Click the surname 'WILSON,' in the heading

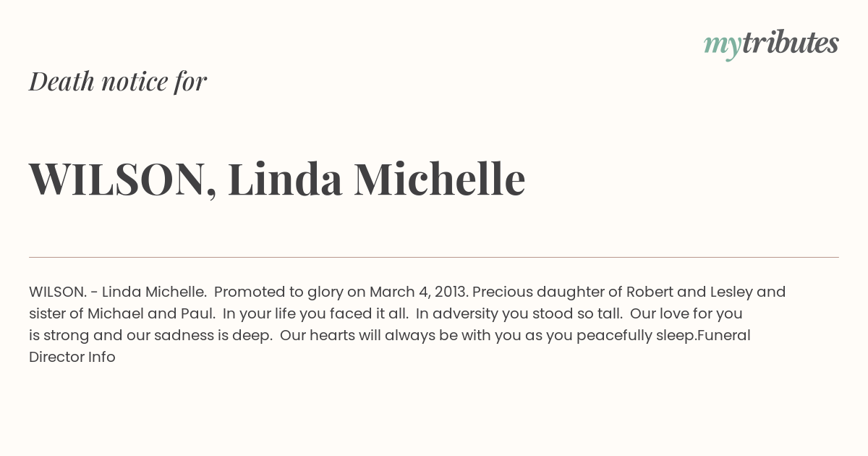122,179
